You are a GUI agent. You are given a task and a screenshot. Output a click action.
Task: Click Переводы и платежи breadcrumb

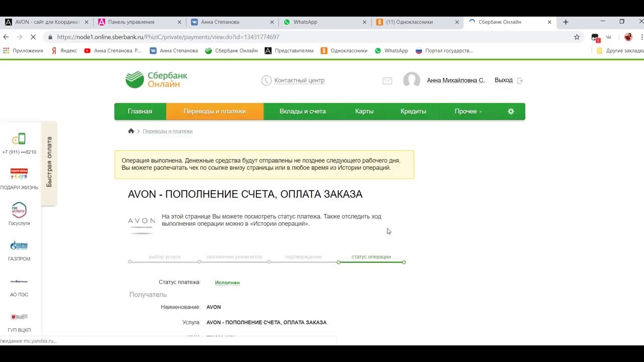pos(168,131)
